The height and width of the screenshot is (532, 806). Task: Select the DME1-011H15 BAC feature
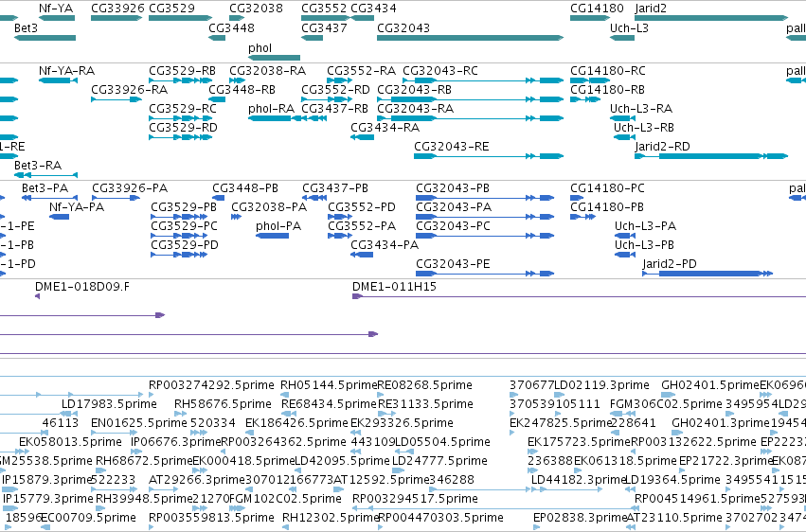point(579,296)
